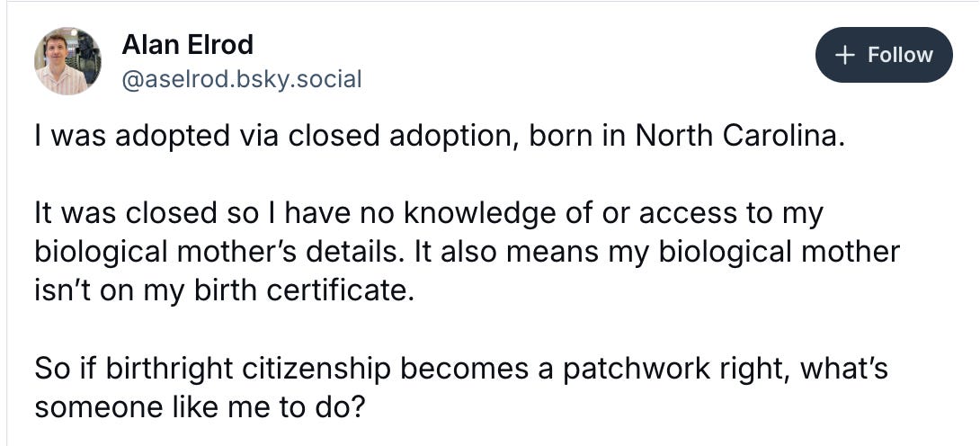Click the plus icon in Follow button
980x446 pixels.
(x=845, y=55)
